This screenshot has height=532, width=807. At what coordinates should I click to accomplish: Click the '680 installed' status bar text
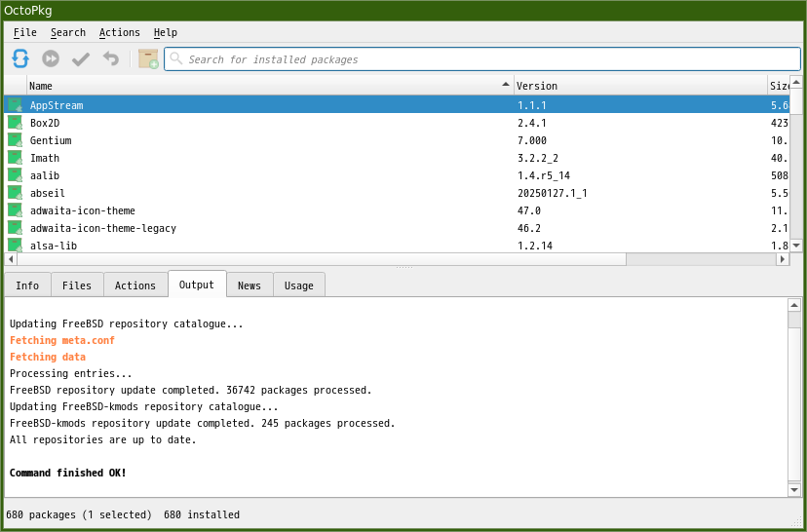[202, 514]
